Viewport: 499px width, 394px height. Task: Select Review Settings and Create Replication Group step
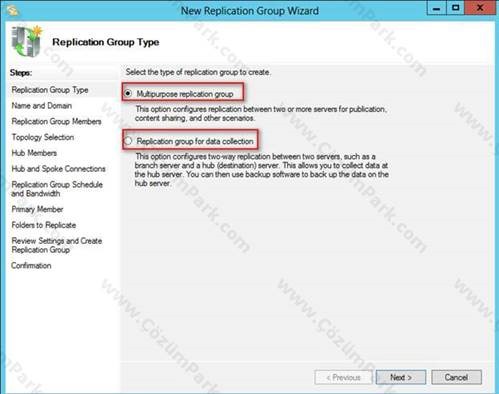coord(57,245)
